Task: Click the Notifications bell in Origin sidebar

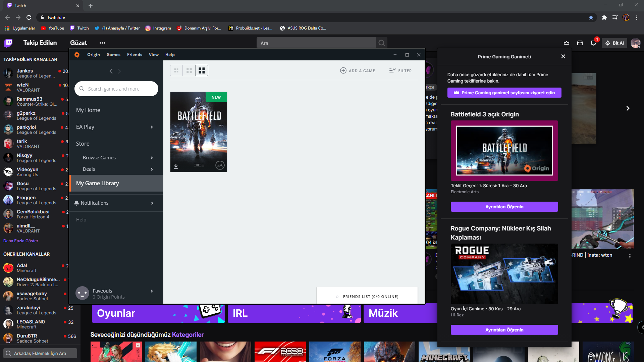Action: point(76,203)
